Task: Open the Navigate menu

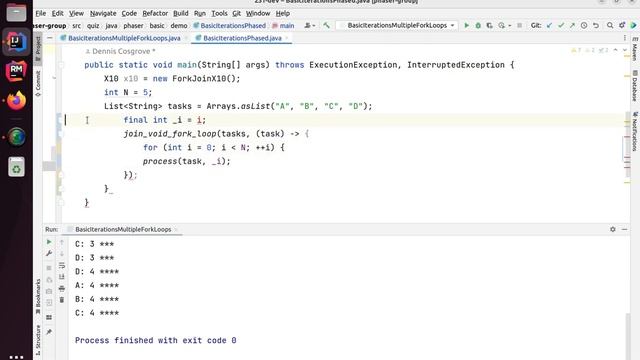Action: point(103,13)
